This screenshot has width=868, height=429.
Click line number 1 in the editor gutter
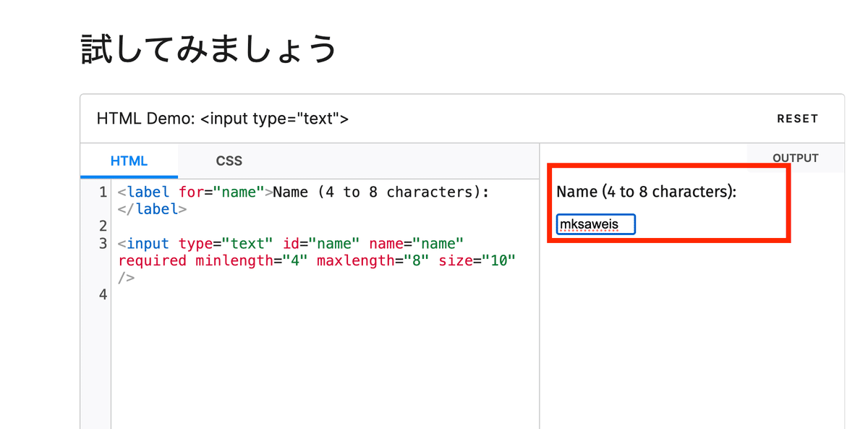[x=101, y=192]
